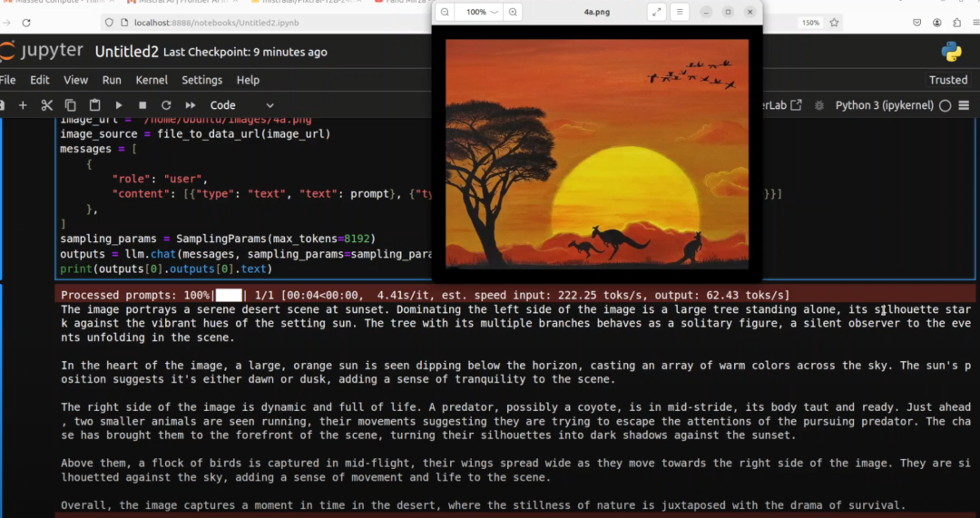The height and width of the screenshot is (518, 980).
Task: Zoom out in the image viewer
Action: [x=445, y=12]
